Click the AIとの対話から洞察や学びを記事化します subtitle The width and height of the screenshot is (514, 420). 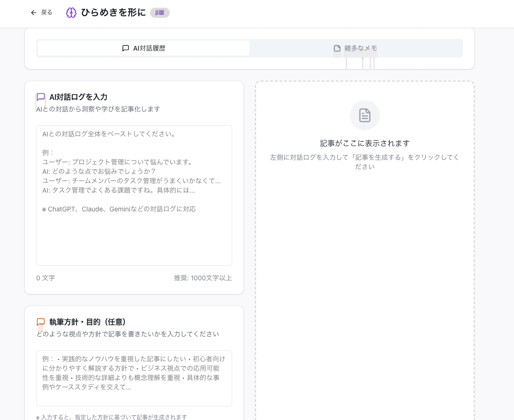(x=98, y=109)
